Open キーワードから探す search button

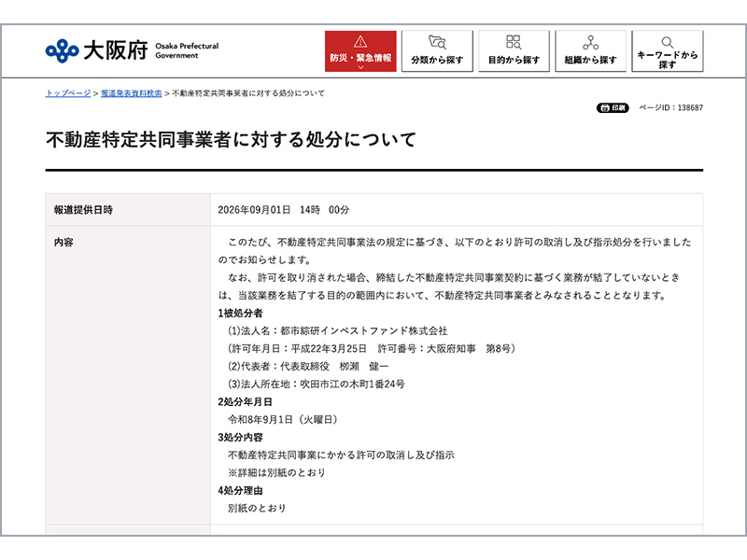pyautogui.click(x=668, y=51)
